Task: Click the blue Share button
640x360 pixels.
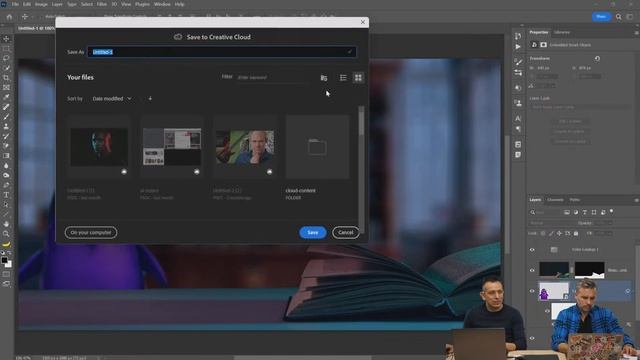Action: [x=601, y=17]
